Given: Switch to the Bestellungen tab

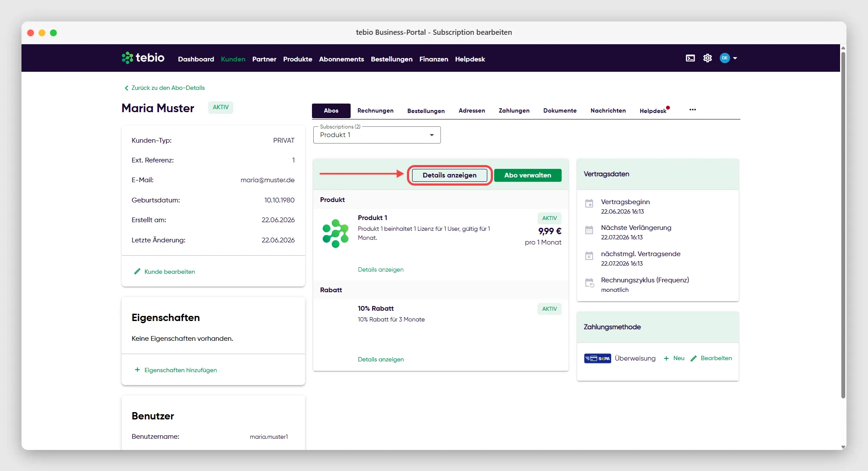Looking at the screenshot, I should pyautogui.click(x=426, y=111).
